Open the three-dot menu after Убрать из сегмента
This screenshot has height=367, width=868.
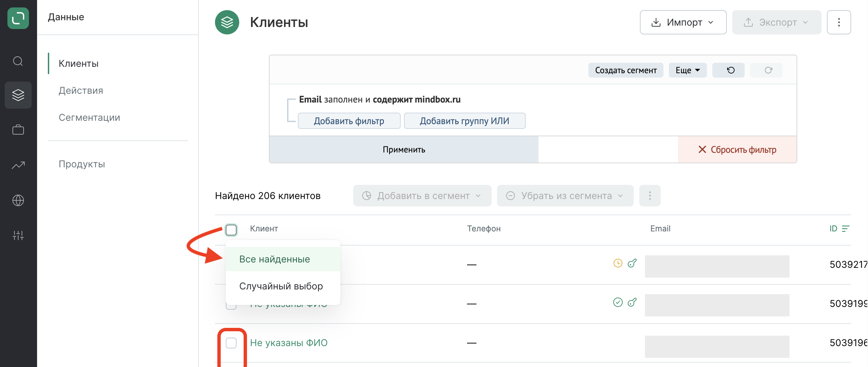pyautogui.click(x=650, y=196)
